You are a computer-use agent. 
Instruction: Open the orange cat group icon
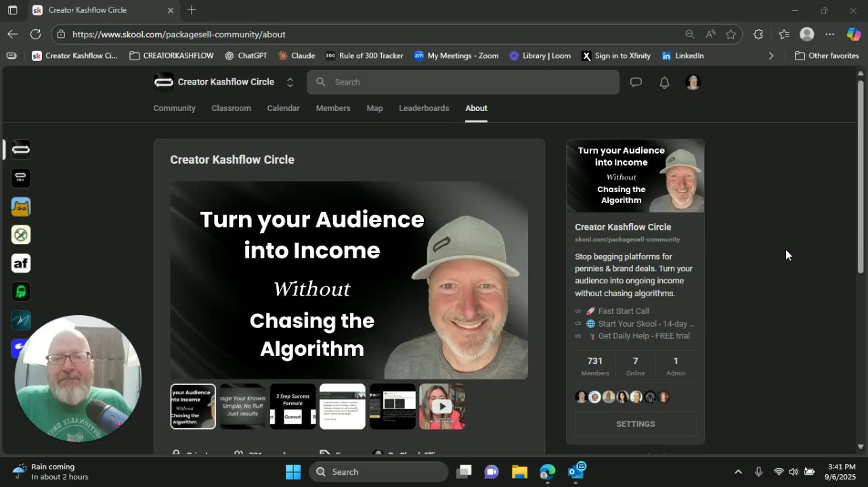pyautogui.click(x=21, y=206)
